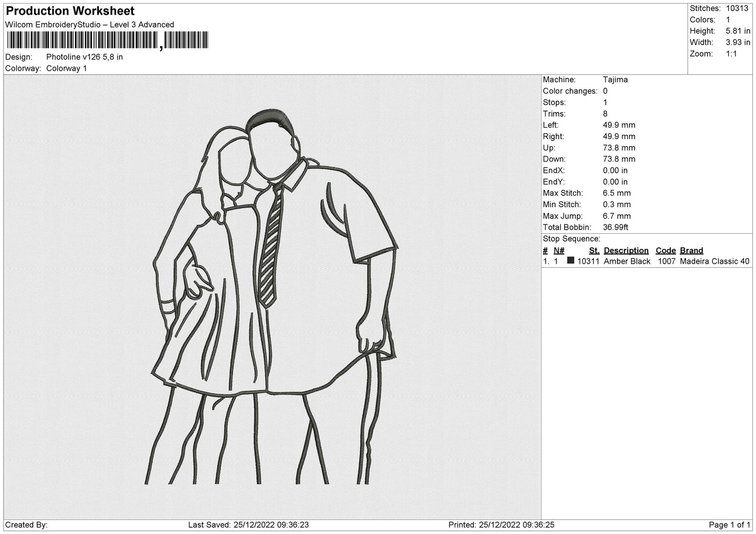The height and width of the screenshot is (534, 756).
Task: Click the Zoom value 1:1
Action: [x=731, y=54]
